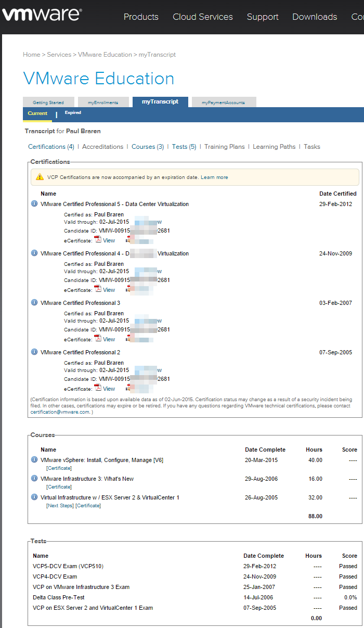Click VCP4-DCV Exam test row
The height and width of the screenshot is (628, 364).
tap(195, 576)
